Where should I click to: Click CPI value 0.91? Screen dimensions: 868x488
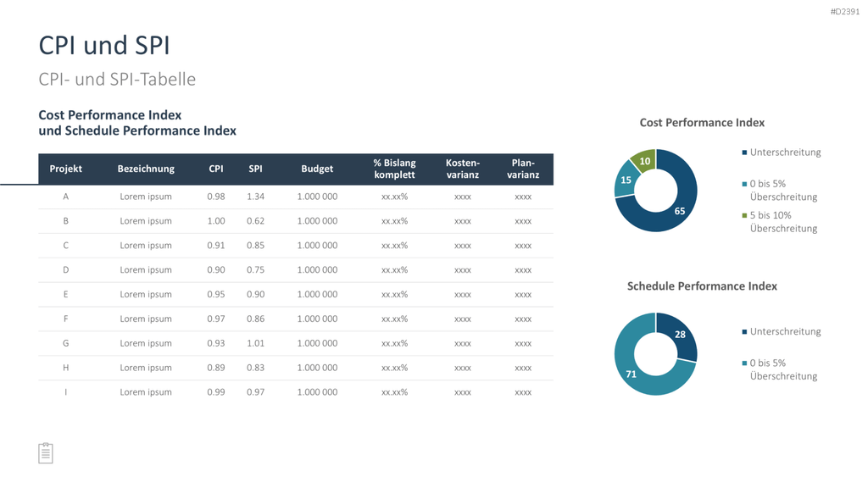[x=216, y=245]
